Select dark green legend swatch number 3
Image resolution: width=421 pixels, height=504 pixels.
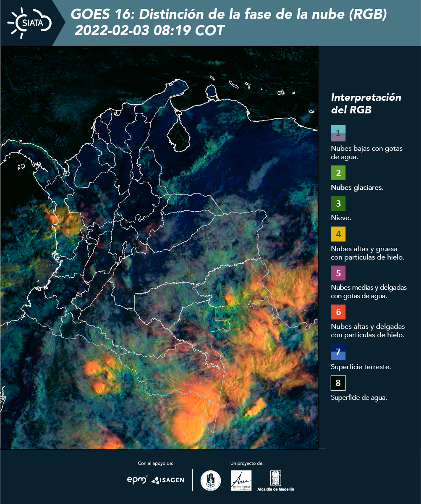point(338,204)
